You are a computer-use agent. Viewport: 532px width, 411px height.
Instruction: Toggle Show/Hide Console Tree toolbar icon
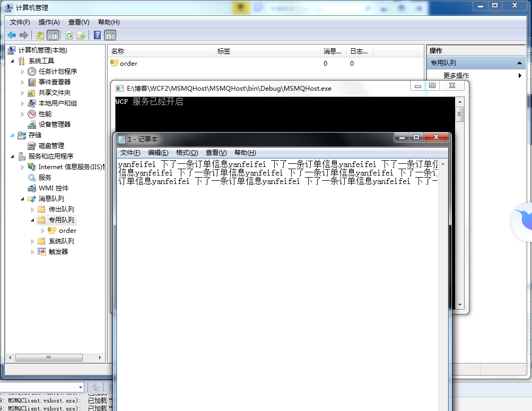(53, 36)
